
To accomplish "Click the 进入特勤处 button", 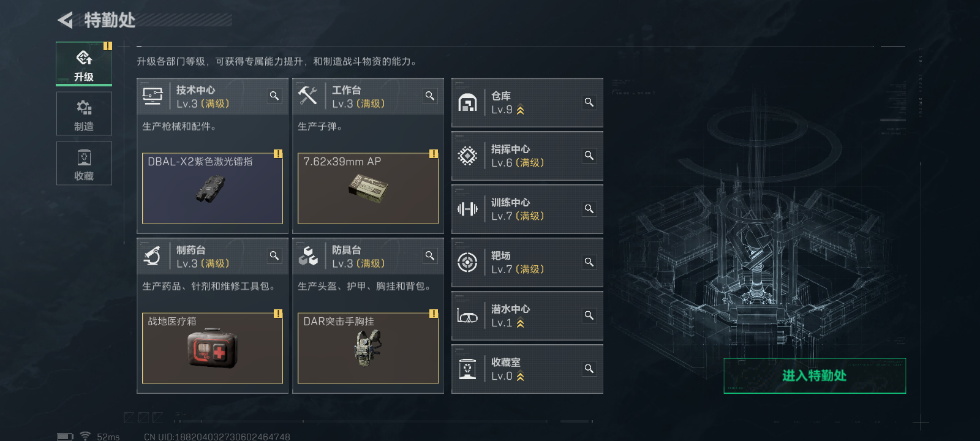I will coord(815,376).
